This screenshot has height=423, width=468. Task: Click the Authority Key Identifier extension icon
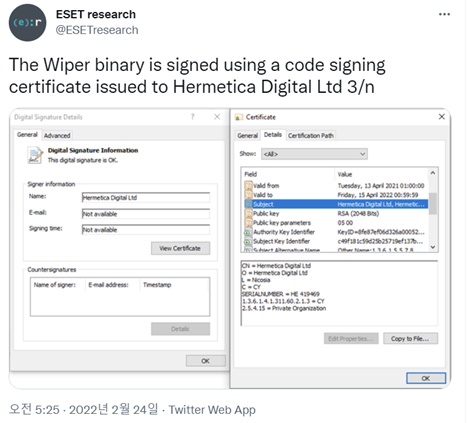click(x=248, y=232)
